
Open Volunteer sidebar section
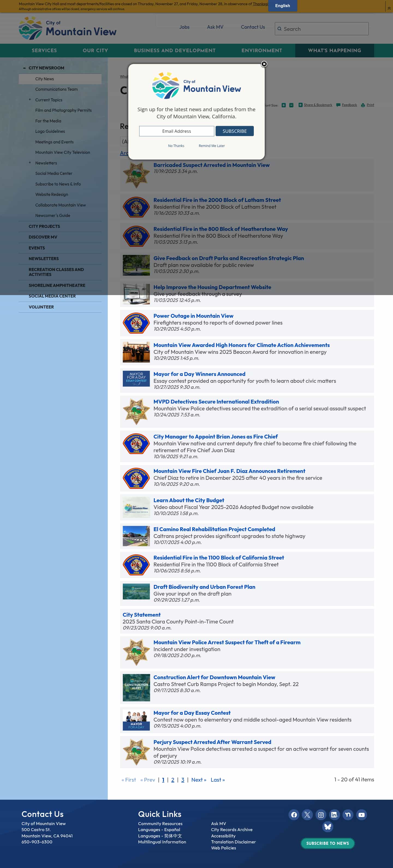[60, 307]
